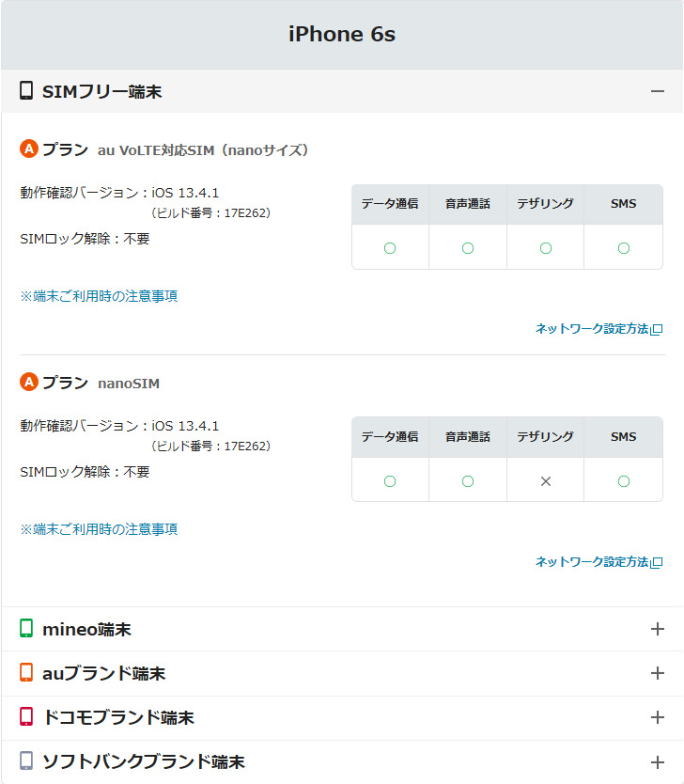Open ネットワーク設定方法 link for nanoSIM plan
684x784 pixels.
click(x=592, y=562)
